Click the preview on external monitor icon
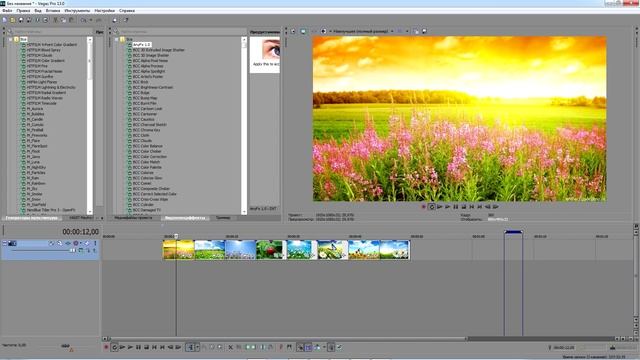 pyautogui.click(x=303, y=31)
